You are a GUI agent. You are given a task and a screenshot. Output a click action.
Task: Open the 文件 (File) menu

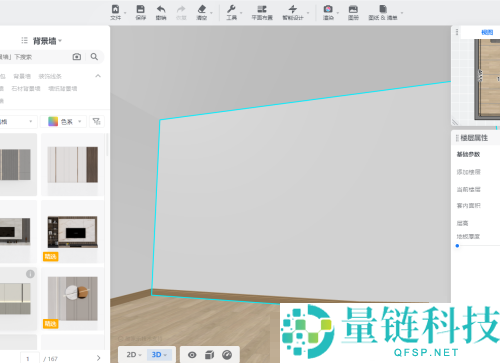pyautogui.click(x=115, y=12)
